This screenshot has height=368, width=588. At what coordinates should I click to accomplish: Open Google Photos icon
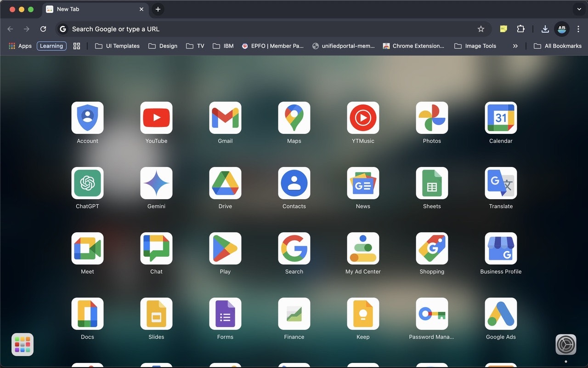[x=432, y=118]
